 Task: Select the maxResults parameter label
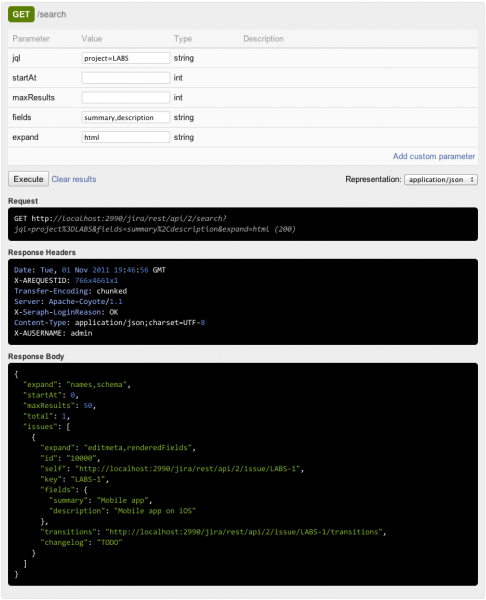coord(34,98)
